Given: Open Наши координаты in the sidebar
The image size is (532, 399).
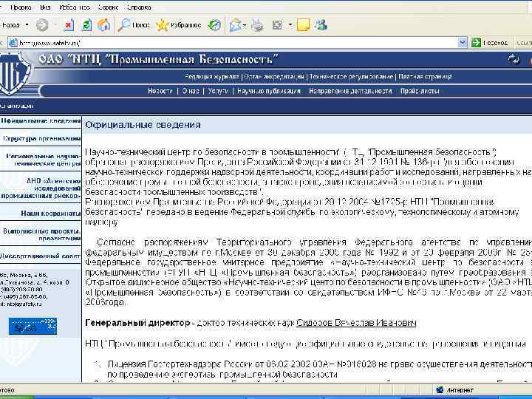Looking at the screenshot, I should coord(51,214).
